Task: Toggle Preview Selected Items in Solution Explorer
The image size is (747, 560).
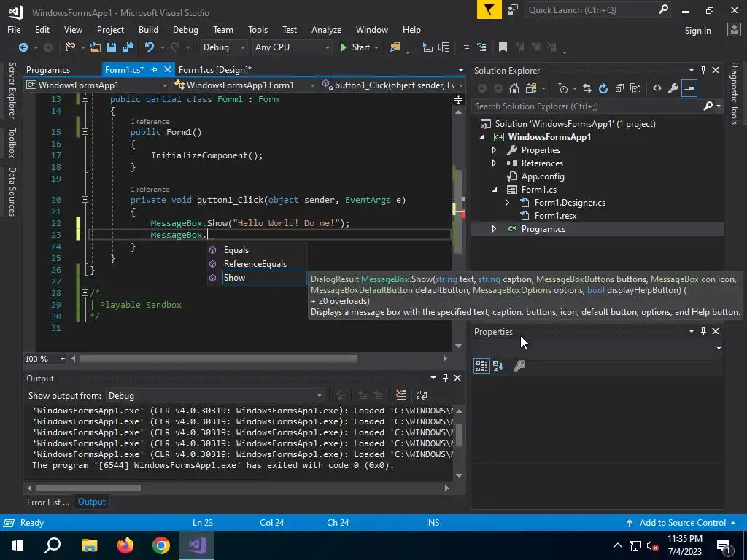Action: (689, 88)
